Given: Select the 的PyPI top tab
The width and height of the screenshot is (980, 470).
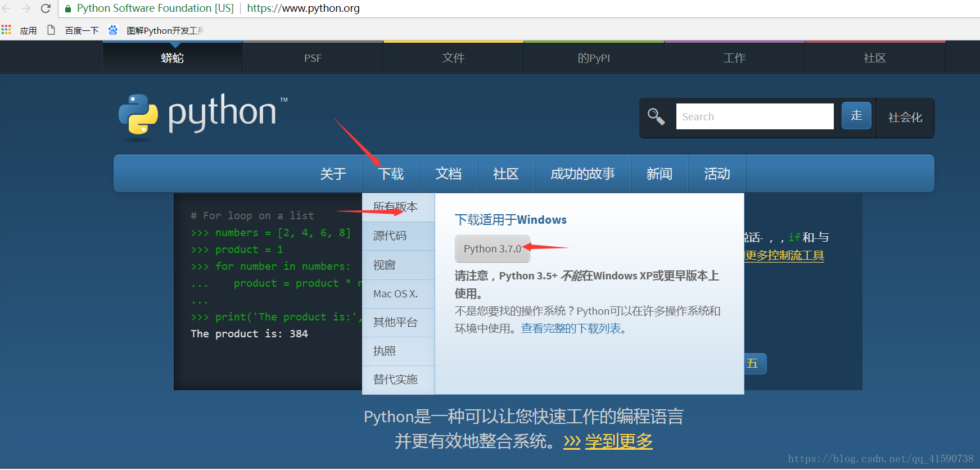Looking at the screenshot, I should pos(594,57).
